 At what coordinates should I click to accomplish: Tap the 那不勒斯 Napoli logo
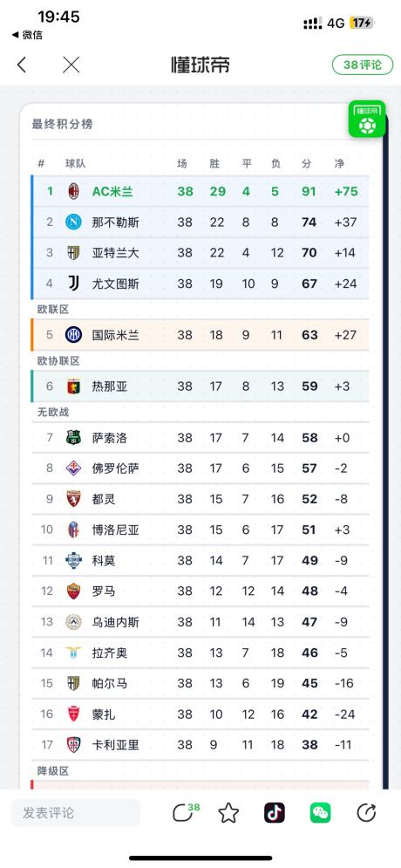tap(73, 222)
